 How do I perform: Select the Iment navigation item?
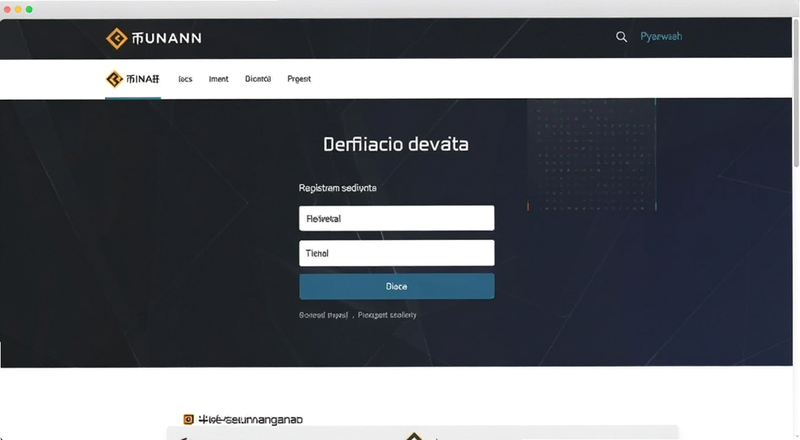pos(218,79)
